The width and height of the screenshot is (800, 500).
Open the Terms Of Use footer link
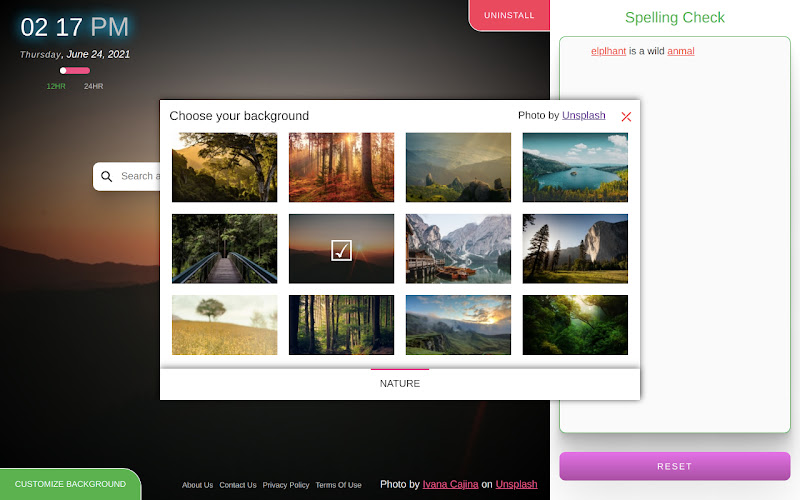(338, 485)
